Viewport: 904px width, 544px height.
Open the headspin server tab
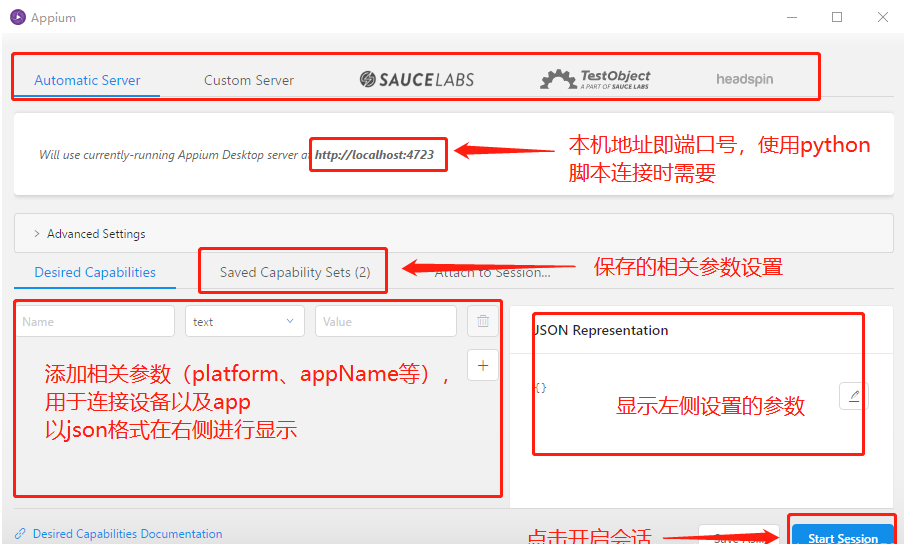(744, 79)
